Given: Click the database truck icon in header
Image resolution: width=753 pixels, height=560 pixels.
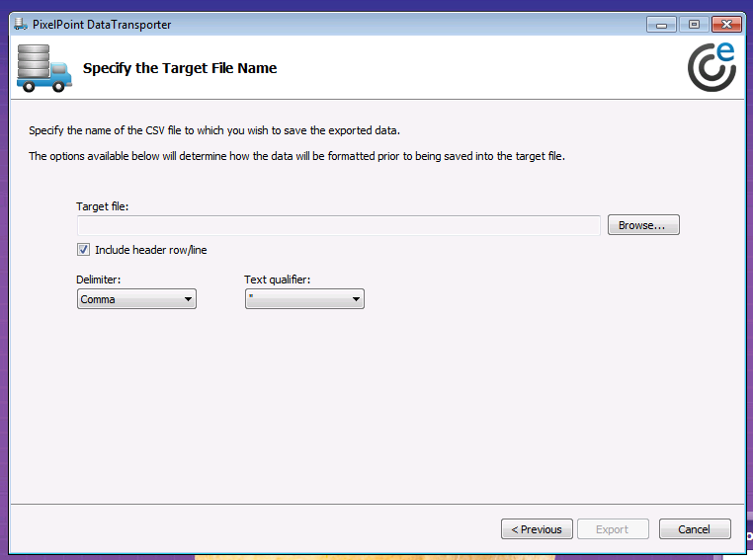Looking at the screenshot, I should coord(45,68).
